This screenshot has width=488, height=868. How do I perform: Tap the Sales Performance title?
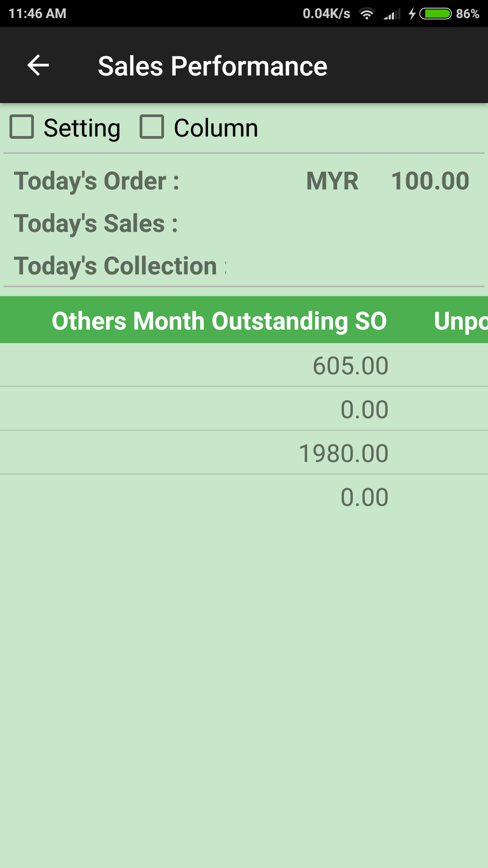click(x=212, y=66)
